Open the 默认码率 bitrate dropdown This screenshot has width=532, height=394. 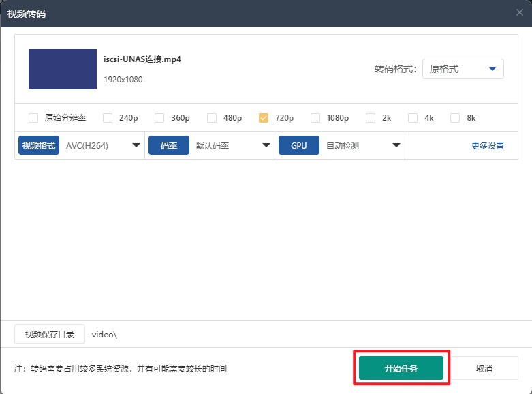[232, 145]
